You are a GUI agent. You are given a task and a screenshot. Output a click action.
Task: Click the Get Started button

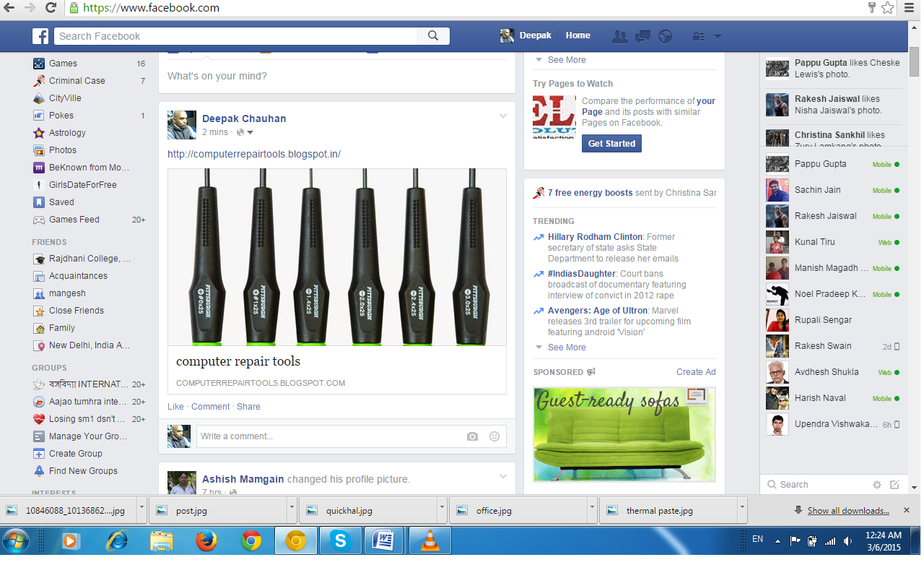[x=611, y=143]
